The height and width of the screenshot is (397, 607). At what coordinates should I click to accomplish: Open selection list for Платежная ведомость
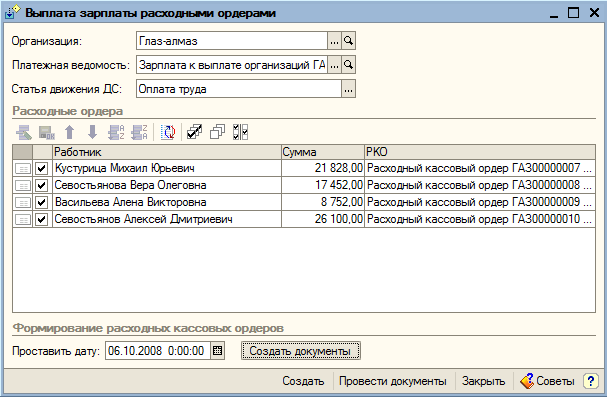tap(334, 65)
